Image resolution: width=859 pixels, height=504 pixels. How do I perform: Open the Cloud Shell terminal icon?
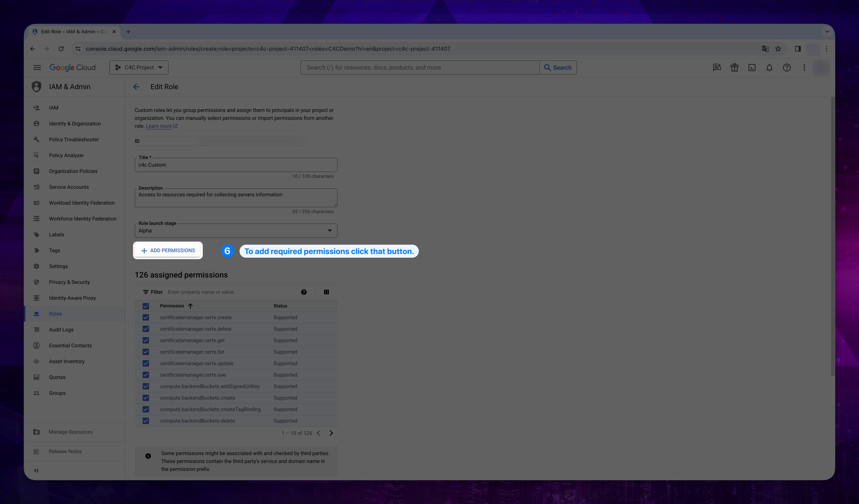752,68
